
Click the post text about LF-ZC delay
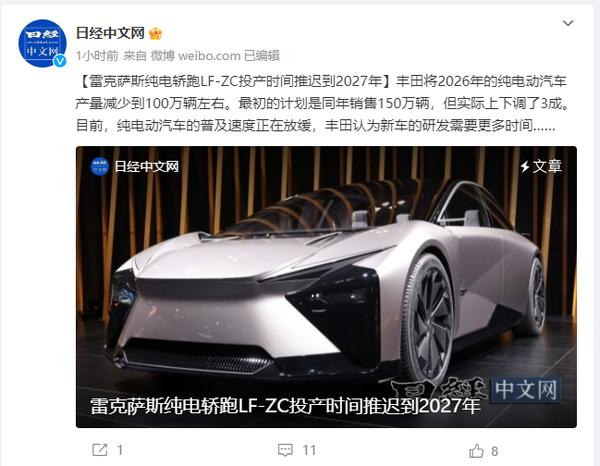(x=322, y=103)
